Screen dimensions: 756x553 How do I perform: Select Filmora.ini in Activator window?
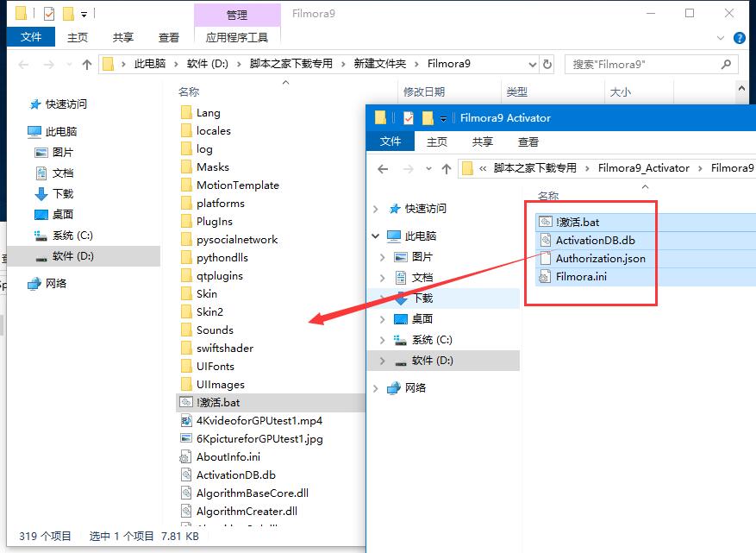pos(581,276)
